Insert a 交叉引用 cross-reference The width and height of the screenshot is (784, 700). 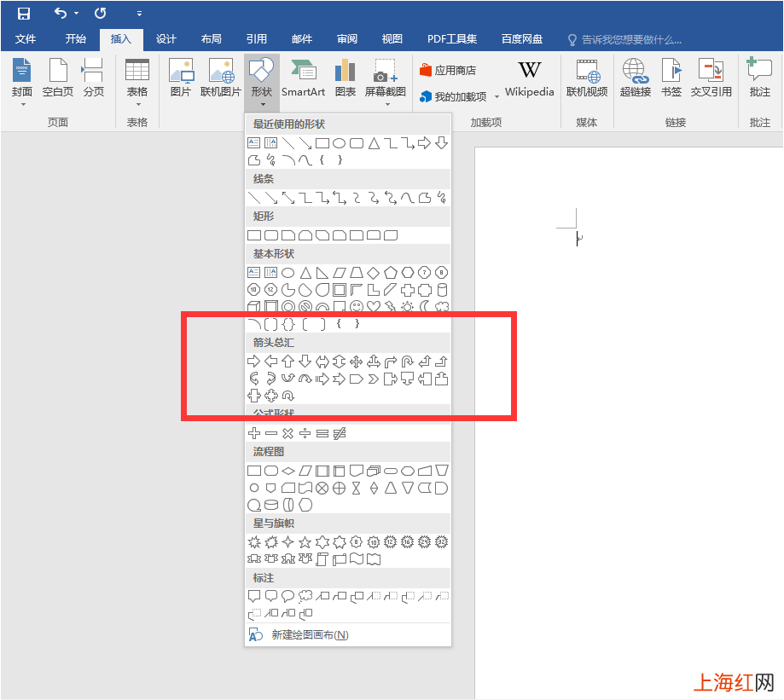coord(711,78)
